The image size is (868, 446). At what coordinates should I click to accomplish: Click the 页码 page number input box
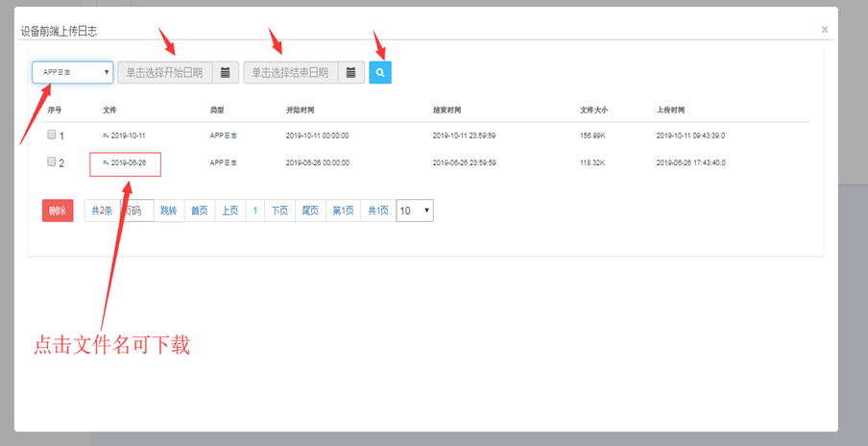[136, 211]
